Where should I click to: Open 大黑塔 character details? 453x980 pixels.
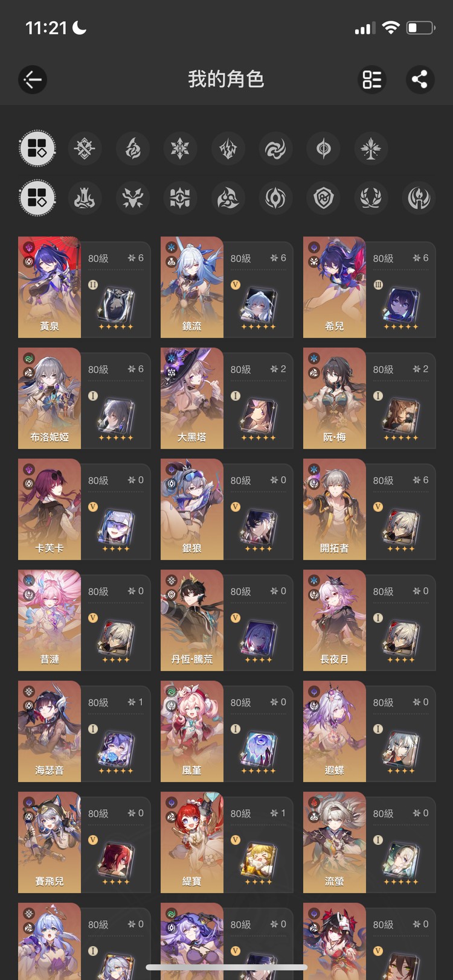[227, 398]
